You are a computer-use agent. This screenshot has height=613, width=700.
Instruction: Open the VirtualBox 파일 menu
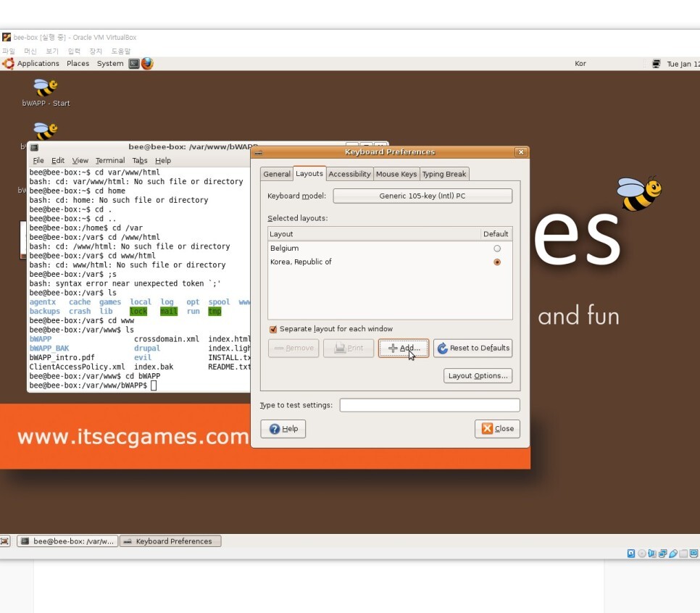9,51
